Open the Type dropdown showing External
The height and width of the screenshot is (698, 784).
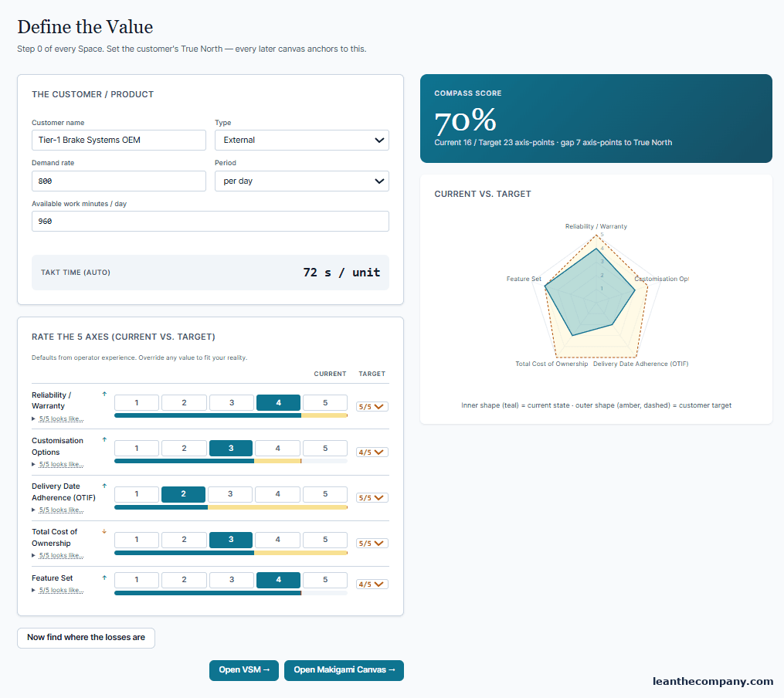point(302,140)
